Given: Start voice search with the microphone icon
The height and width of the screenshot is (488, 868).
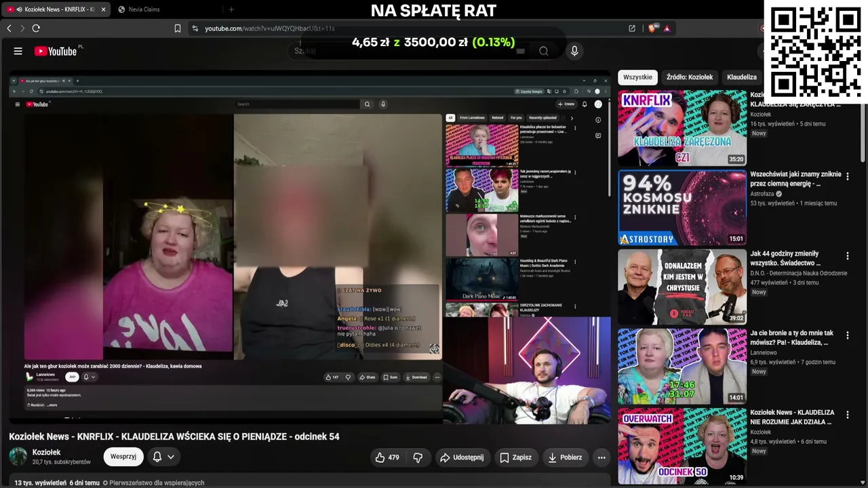Looking at the screenshot, I should coord(574,51).
